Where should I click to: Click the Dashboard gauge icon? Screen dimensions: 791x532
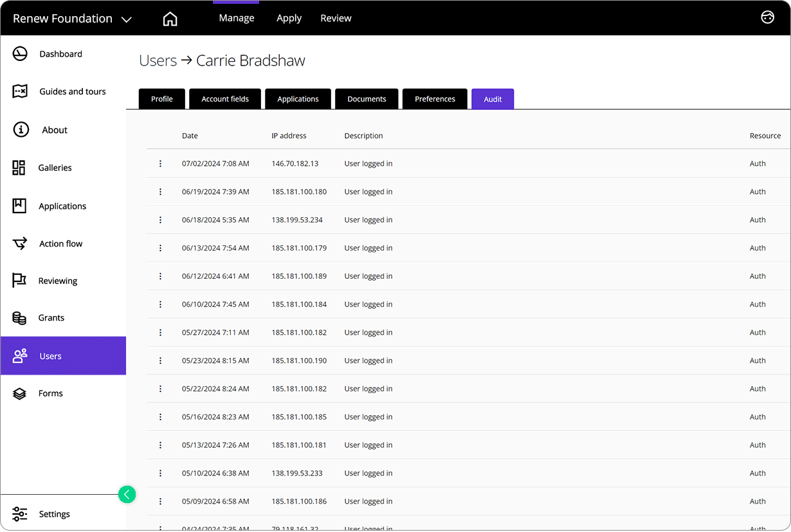click(20, 54)
